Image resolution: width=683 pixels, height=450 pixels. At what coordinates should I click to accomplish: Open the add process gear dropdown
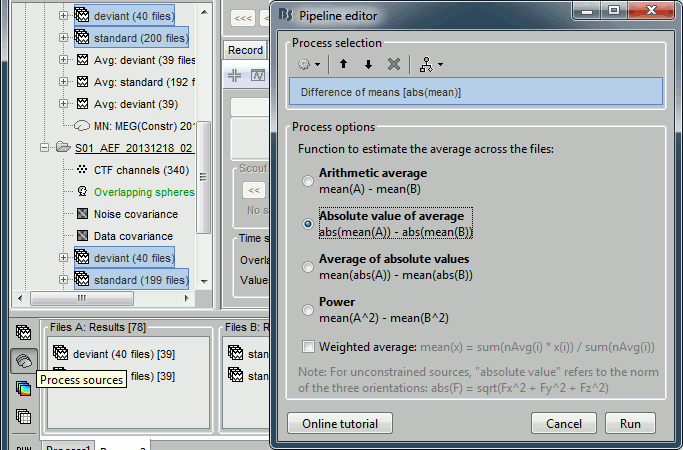coord(308,64)
